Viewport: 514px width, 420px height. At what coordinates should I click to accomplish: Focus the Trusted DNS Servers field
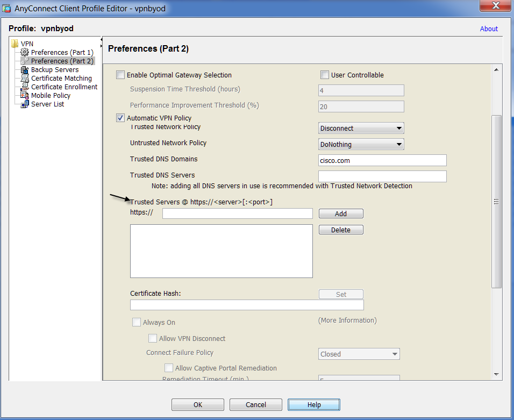(382, 176)
